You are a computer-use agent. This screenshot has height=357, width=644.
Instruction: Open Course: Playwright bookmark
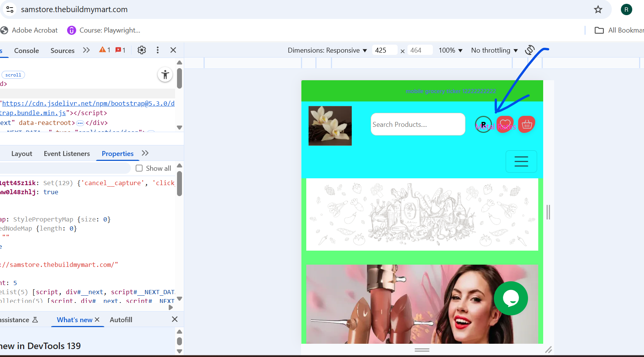tap(103, 30)
